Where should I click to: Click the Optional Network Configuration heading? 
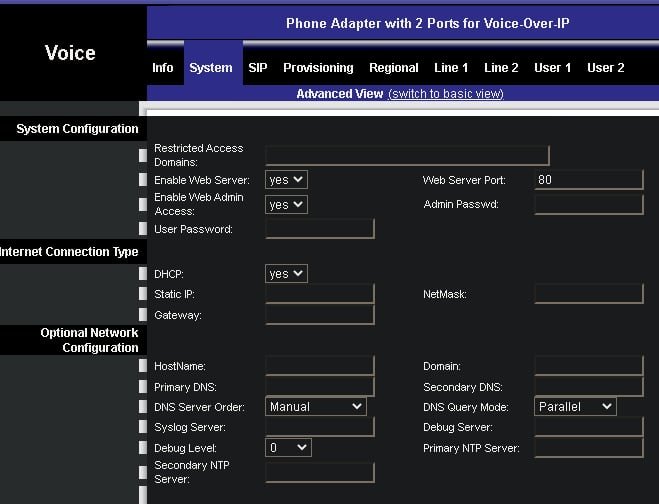tap(90, 340)
